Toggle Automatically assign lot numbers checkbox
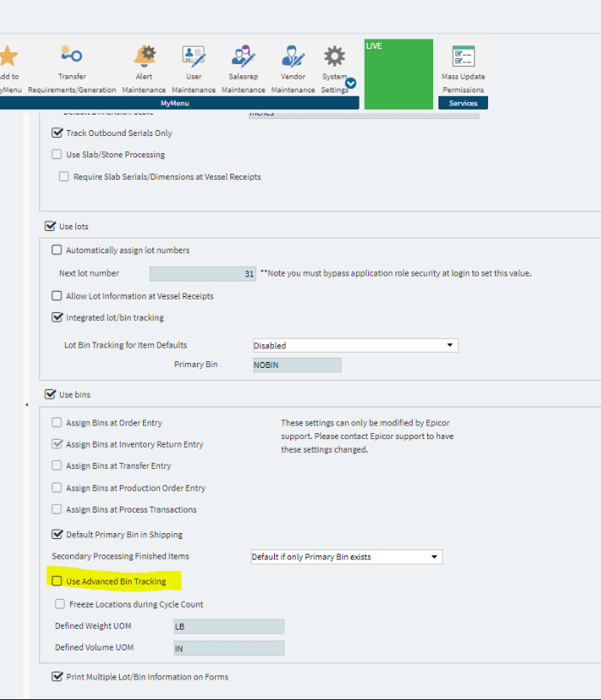601x700 pixels. tap(57, 251)
